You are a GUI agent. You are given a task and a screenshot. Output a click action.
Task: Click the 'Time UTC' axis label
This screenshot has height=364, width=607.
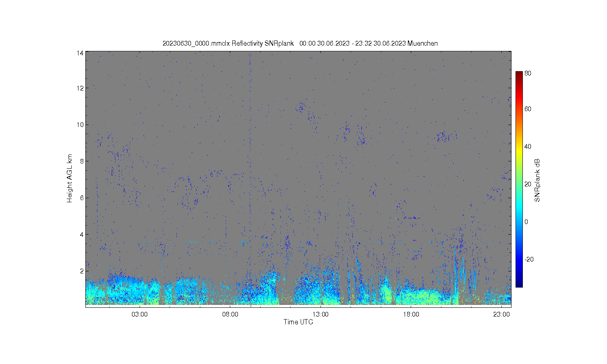coord(298,322)
